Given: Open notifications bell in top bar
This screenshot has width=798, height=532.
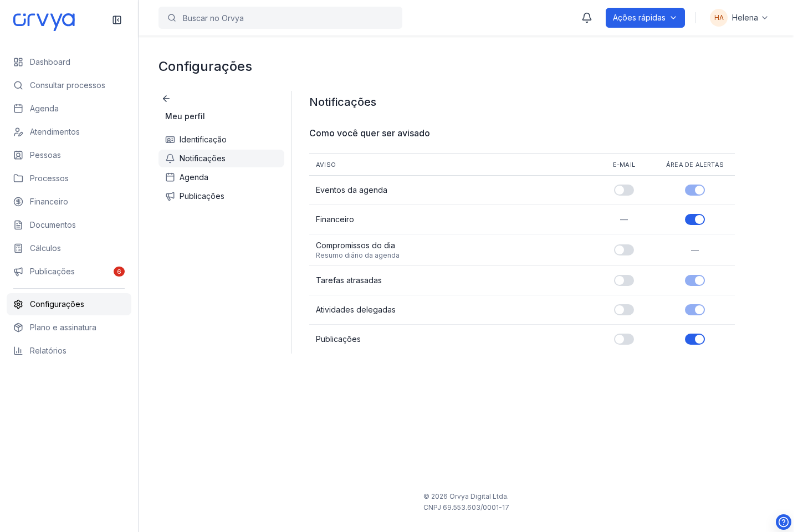Looking at the screenshot, I should (x=587, y=18).
